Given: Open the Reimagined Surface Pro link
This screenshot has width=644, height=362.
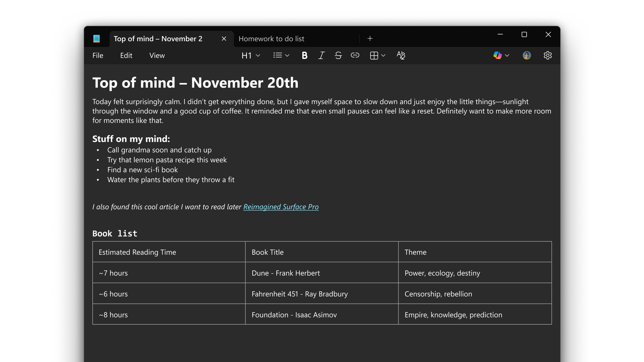Looking at the screenshot, I should click(281, 207).
